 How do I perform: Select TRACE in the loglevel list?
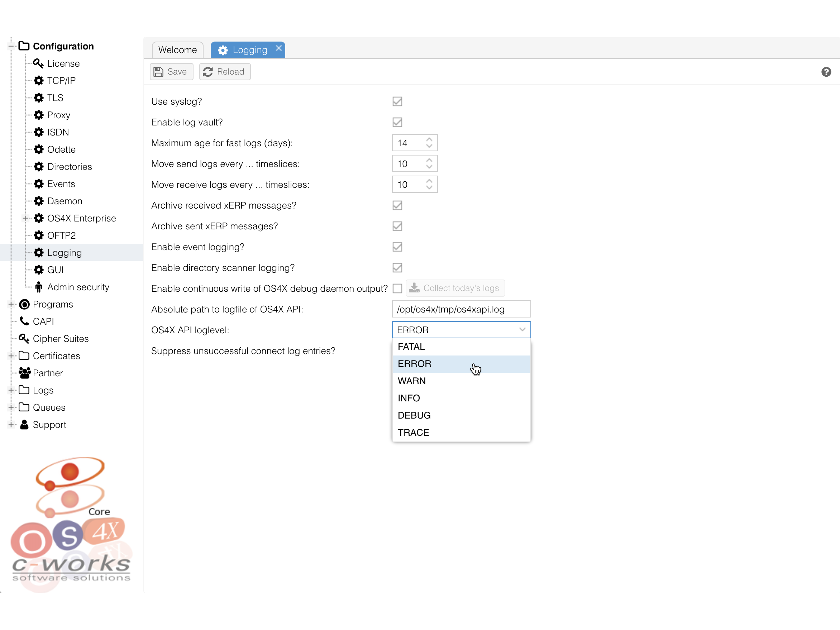461,433
